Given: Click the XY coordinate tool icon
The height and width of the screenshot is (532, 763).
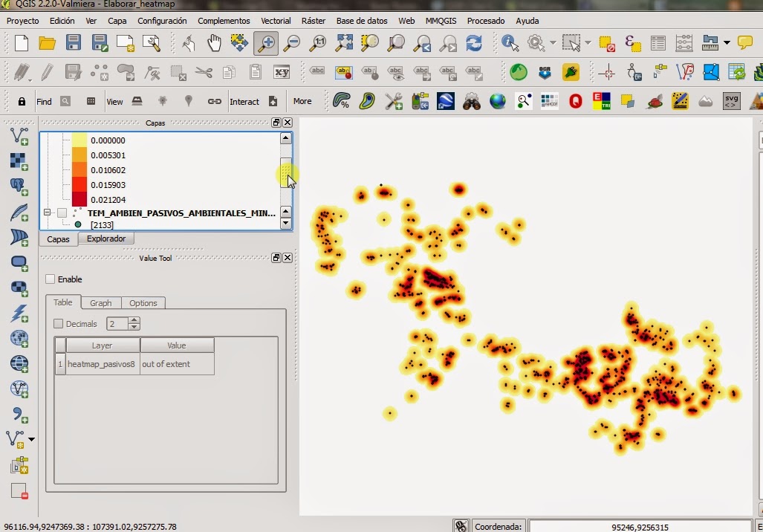Looking at the screenshot, I should [282, 73].
